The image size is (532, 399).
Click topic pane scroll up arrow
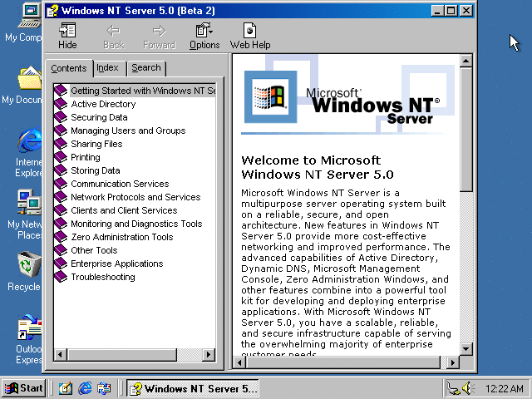pyautogui.click(x=466, y=61)
